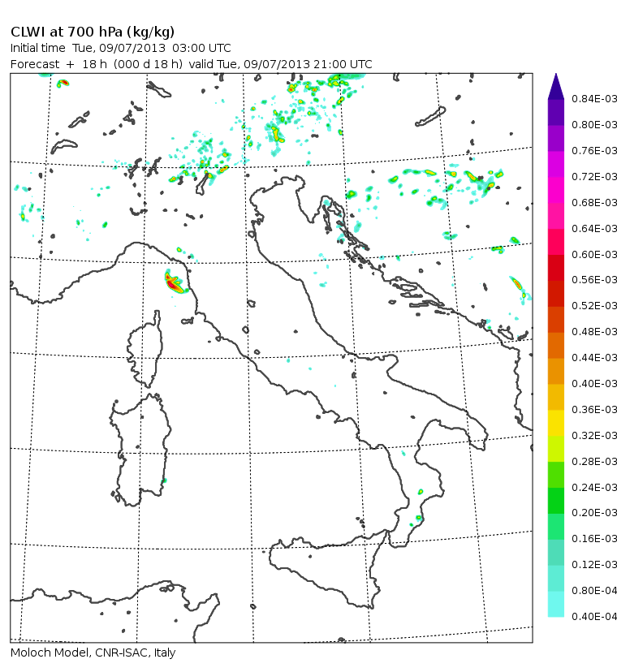Click the island of Sardinia on the map
Screen dimensions: 617x672
coord(140,450)
